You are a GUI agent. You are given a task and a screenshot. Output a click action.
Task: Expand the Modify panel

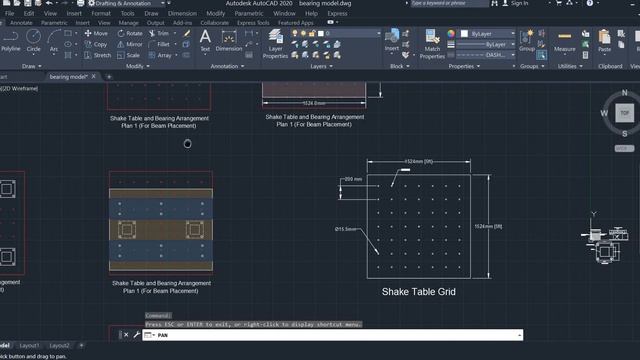pyautogui.click(x=138, y=66)
